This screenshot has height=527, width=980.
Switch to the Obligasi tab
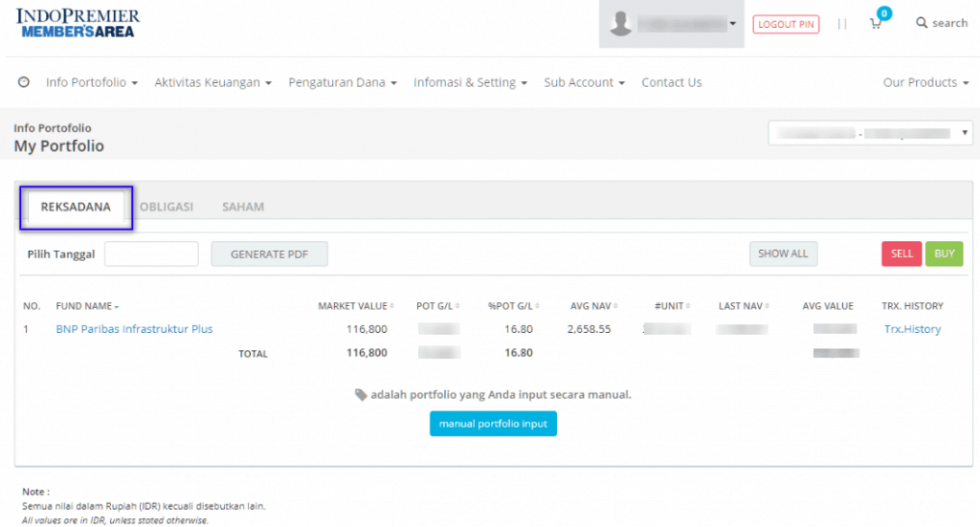(167, 207)
